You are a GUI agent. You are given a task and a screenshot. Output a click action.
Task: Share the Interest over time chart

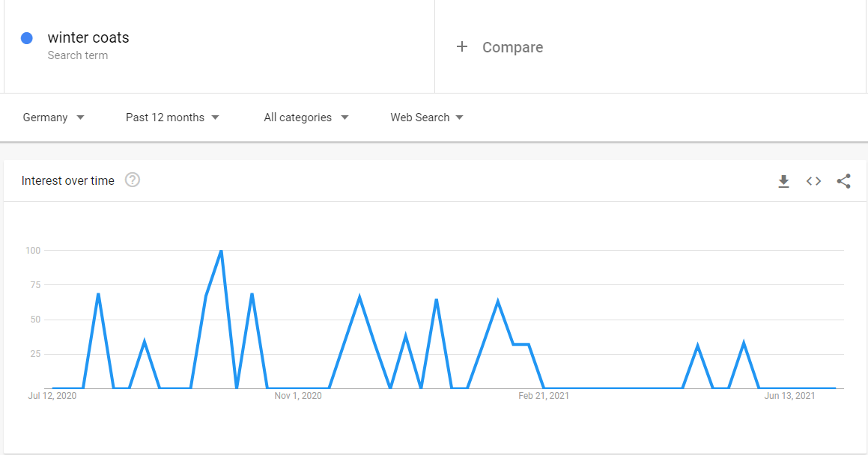click(843, 181)
